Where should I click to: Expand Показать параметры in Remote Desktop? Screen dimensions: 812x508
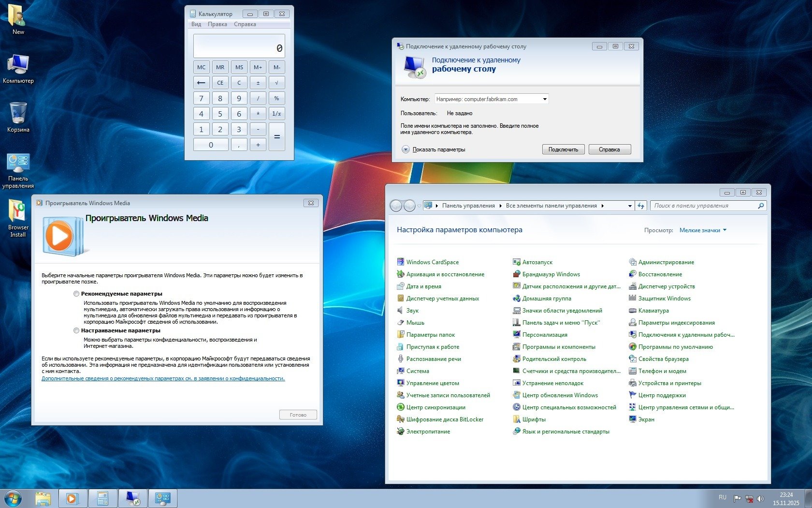[406, 149]
